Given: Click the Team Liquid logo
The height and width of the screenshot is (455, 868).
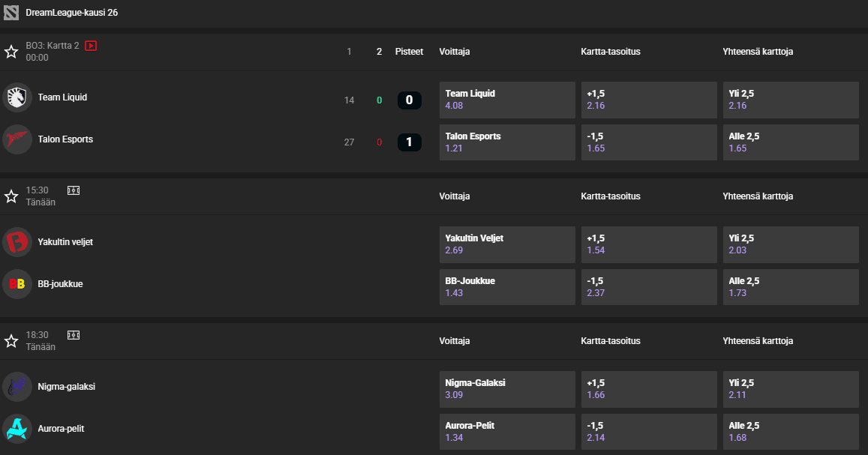Looking at the screenshot, I should pos(17,97).
